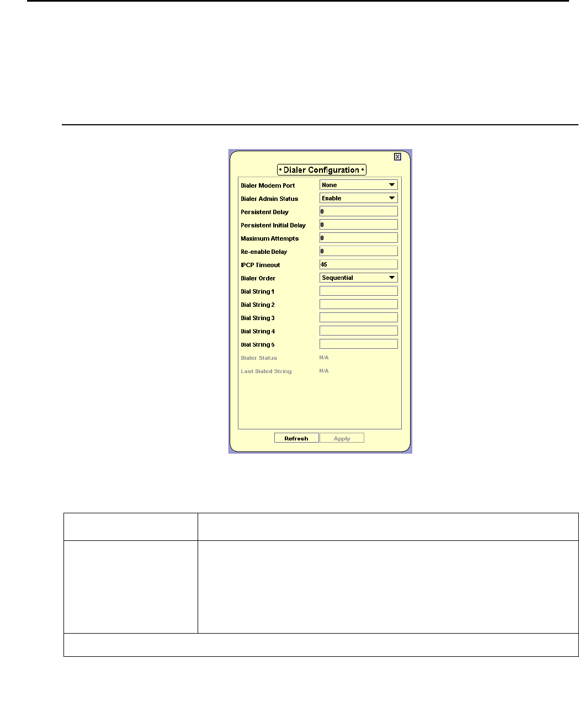Click the Dialer Modem Port label

pos(268,185)
